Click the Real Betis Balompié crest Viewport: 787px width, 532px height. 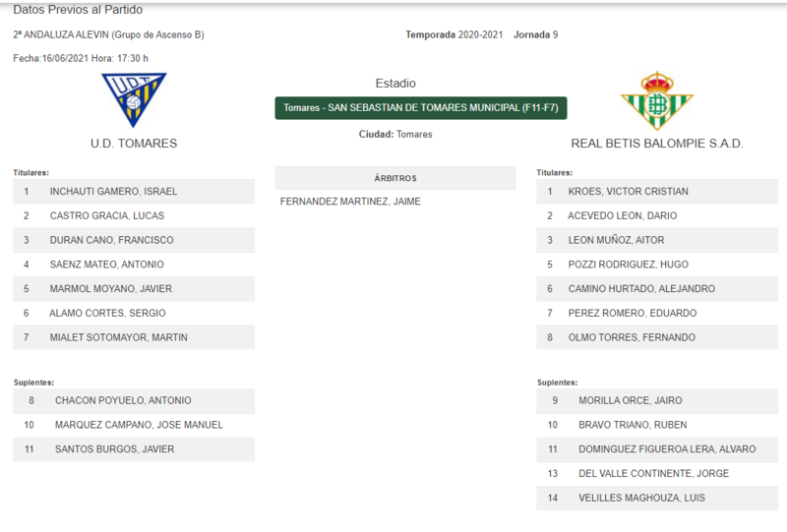[657, 101]
